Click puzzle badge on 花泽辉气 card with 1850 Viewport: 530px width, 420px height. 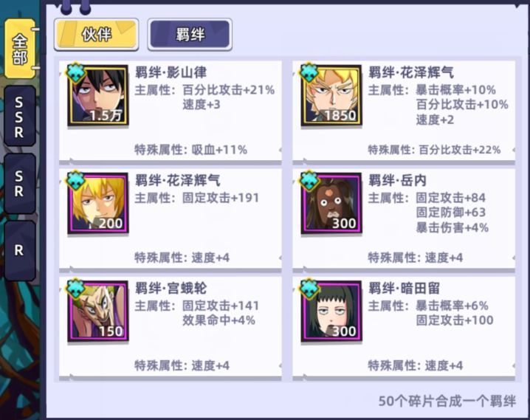point(309,72)
